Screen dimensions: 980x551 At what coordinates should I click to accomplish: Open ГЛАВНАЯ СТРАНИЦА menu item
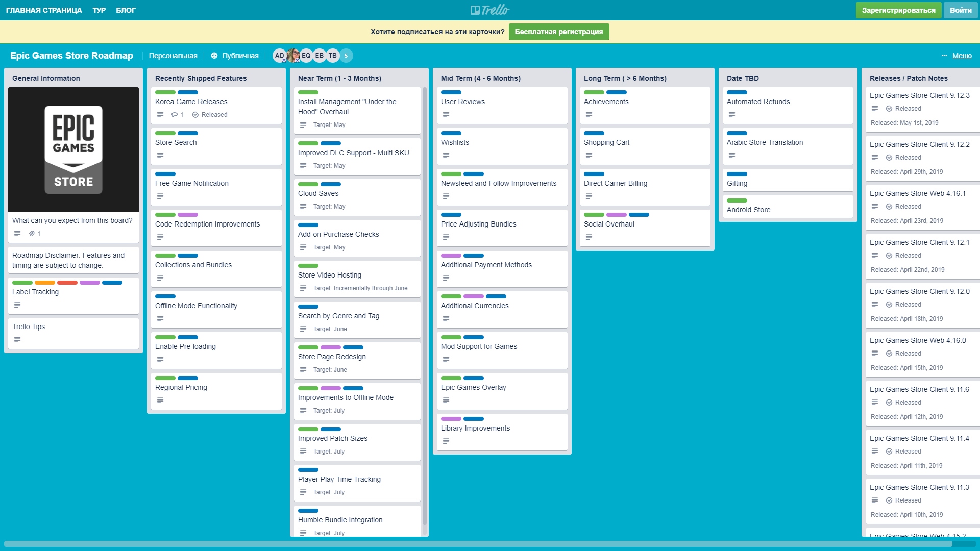tap(44, 10)
